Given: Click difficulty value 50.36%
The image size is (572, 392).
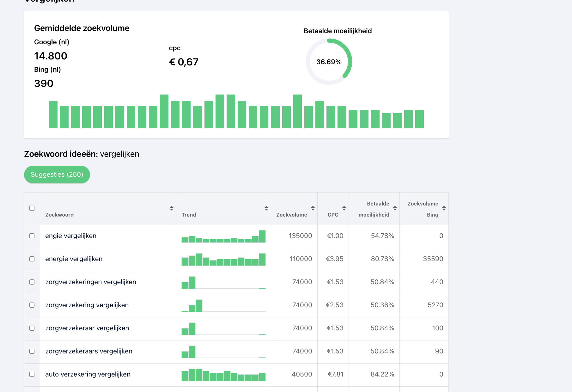Looking at the screenshot, I should [382, 305].
